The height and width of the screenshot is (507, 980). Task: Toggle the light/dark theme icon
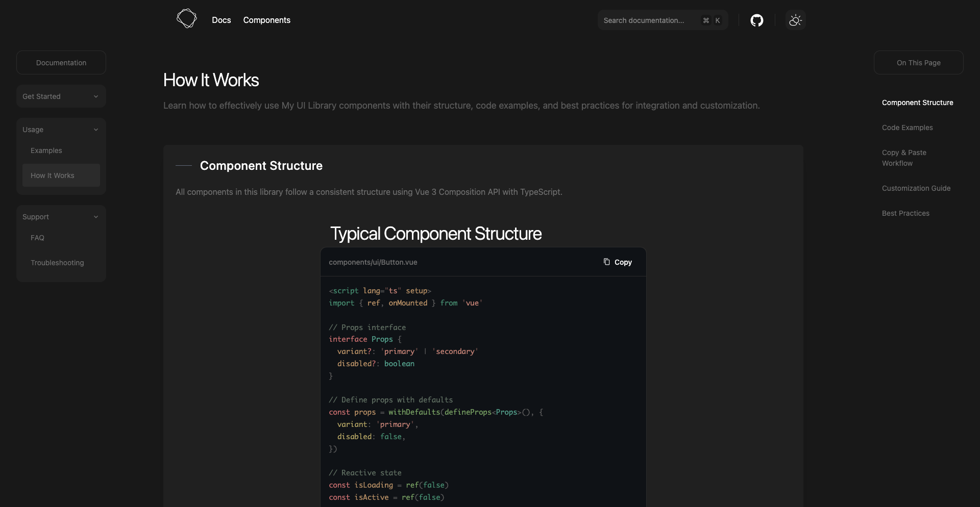[x=795, y=20]
